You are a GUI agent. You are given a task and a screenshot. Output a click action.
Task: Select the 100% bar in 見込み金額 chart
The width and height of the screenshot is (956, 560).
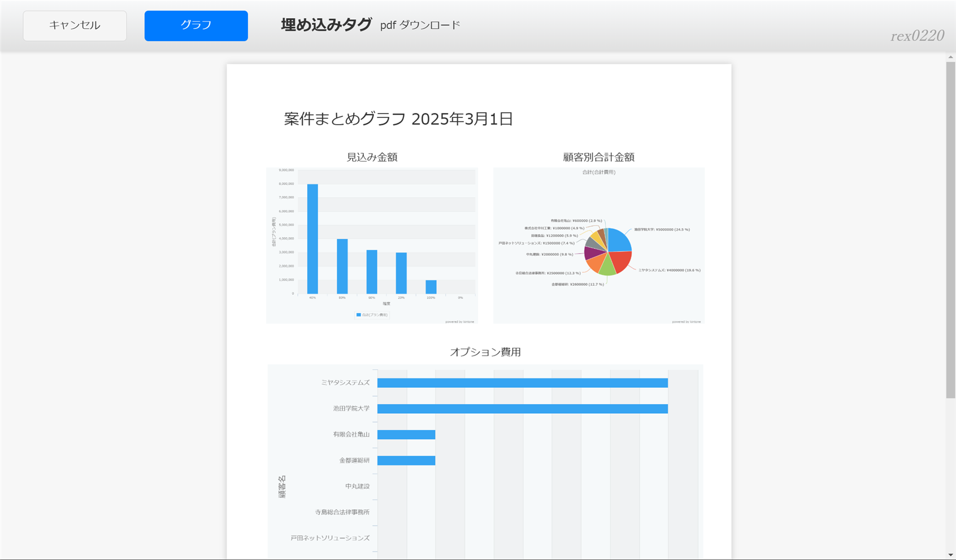pos(431,287)
